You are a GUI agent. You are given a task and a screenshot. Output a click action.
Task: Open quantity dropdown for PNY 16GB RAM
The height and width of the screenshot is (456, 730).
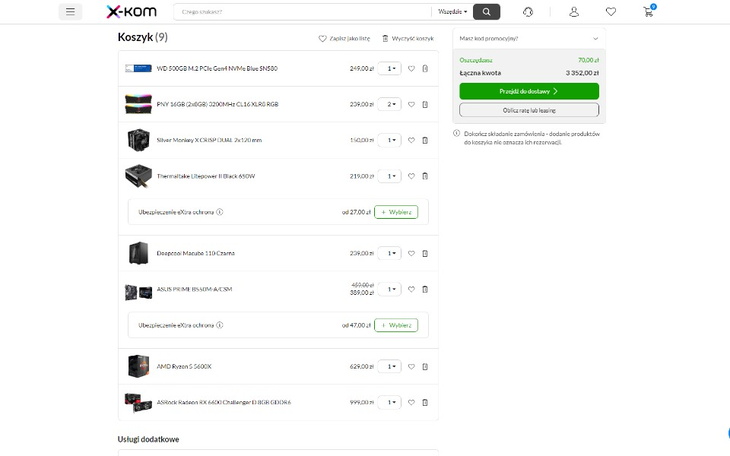(389, 104)
